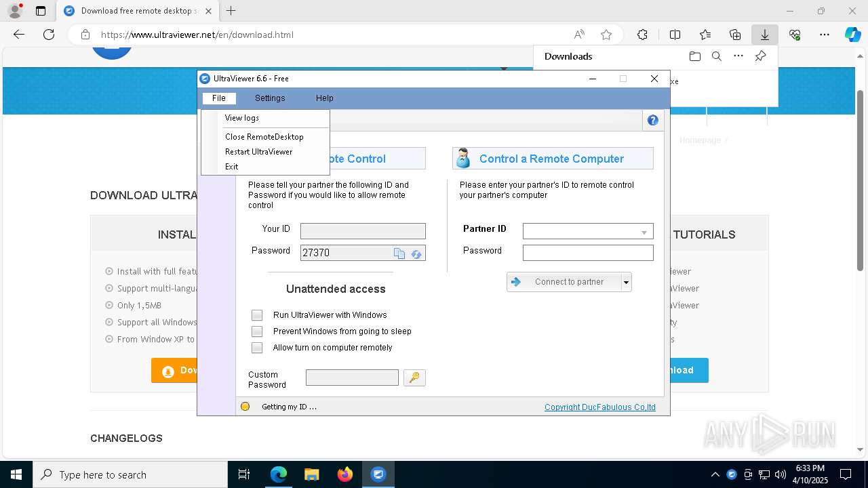Click the File menu

[x=219, y=98]
